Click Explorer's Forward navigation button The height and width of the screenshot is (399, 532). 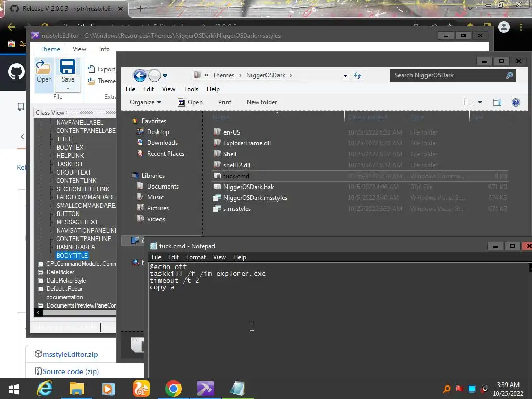coord(154,75)
